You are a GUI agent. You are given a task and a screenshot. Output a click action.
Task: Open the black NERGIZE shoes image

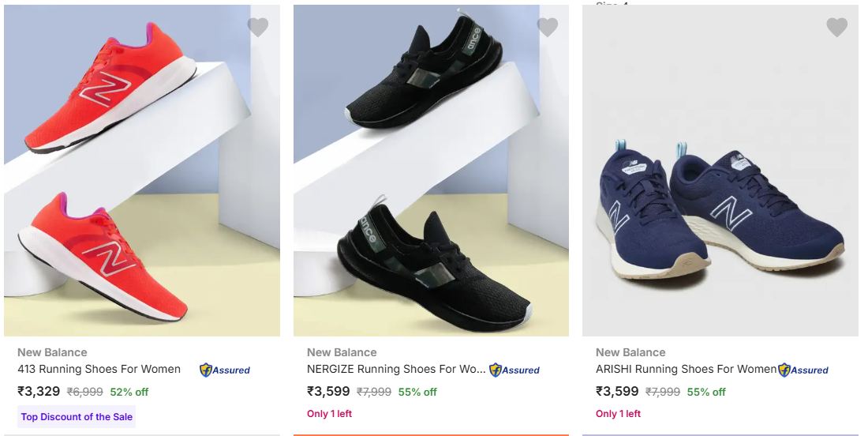(x=431, y=171)
